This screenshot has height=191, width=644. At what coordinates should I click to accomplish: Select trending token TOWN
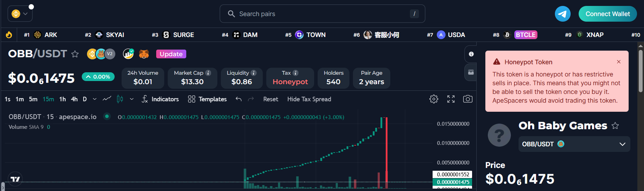click(x=311, y=35)
